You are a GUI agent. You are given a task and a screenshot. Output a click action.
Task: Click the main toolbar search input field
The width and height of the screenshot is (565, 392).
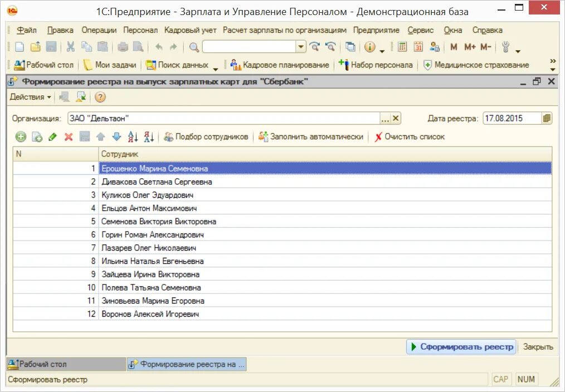pos(250,47)
